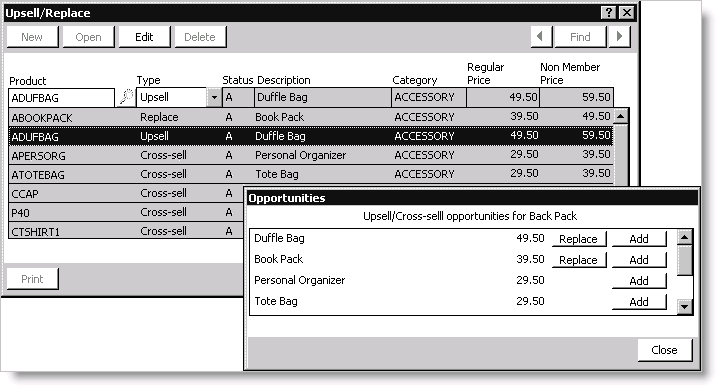Viewport: 718px width, 388px height.
Task: Click the Regular Price field showing 49.50
Action: point(503,98)
